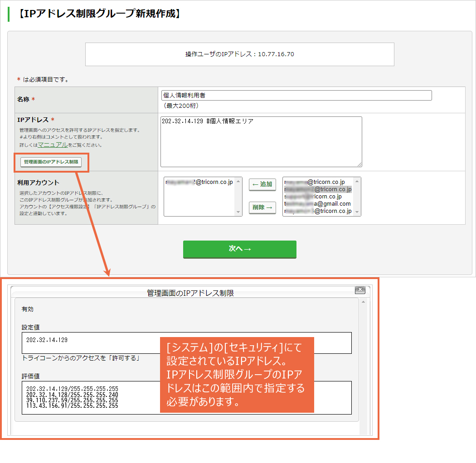The width and height of the screenshot is (476, 463).
Task: Click up arrow of right account list scrollbar
Action: tap(357, 181)
